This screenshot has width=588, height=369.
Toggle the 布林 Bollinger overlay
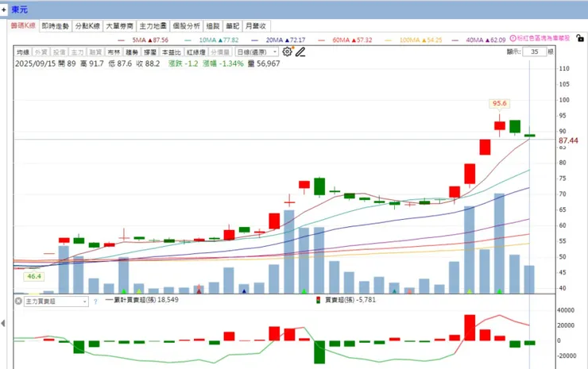pyautogui.click(x=114, y=52)
